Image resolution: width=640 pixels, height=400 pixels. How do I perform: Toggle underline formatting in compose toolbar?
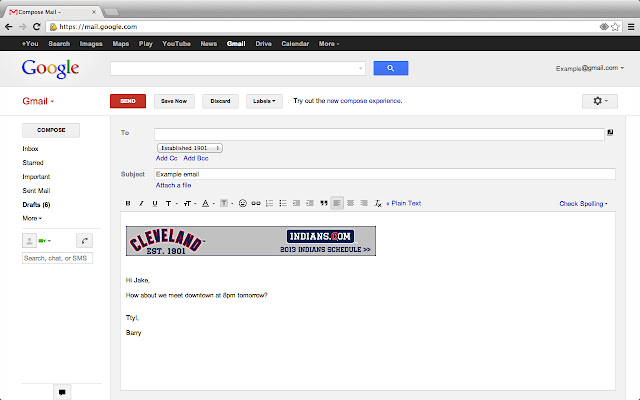(155, 203)
